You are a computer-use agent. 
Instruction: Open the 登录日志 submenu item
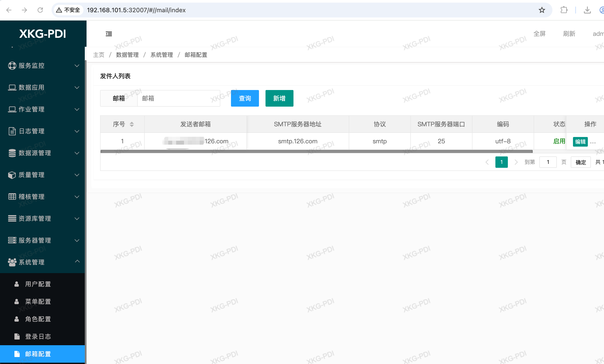38,336
